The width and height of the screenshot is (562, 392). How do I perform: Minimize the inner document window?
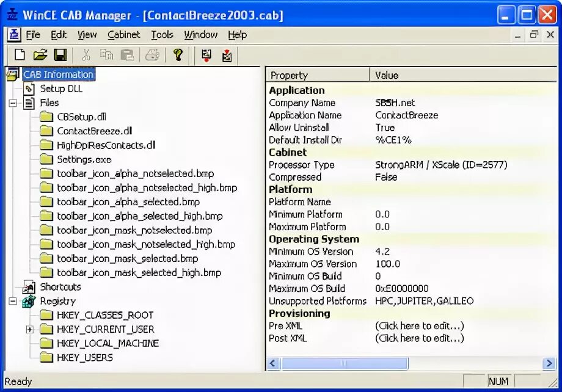(517, 35)
